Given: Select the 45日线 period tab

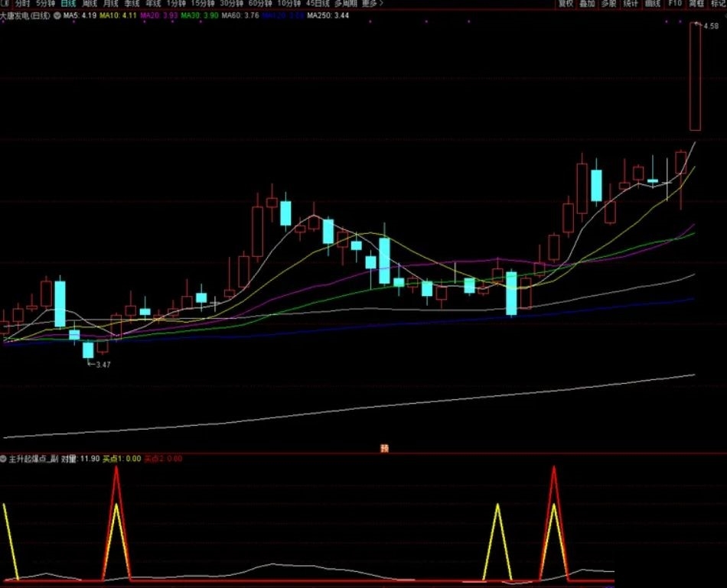Looking at the screenshot, I should pyautogui.click(x=318, y=3).
